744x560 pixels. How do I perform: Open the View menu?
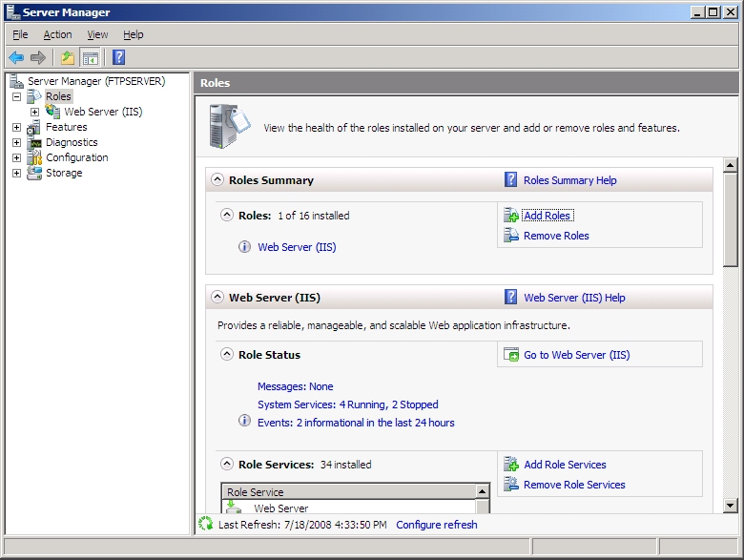coord(97,34)
